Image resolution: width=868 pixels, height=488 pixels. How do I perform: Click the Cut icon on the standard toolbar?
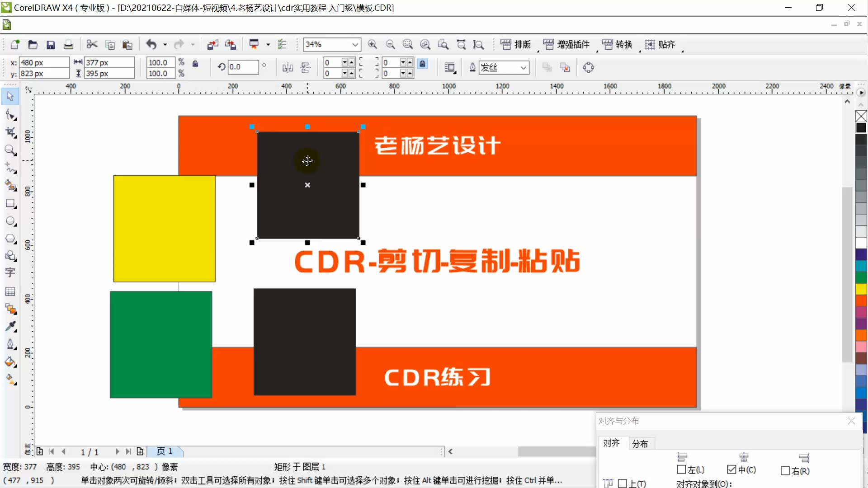92,44
